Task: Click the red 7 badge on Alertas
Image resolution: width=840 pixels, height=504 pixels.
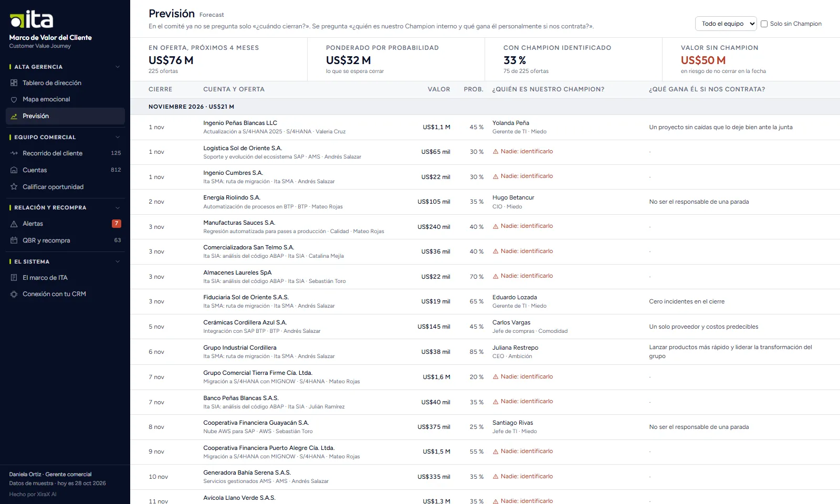Action: click(x=117, y=224)
